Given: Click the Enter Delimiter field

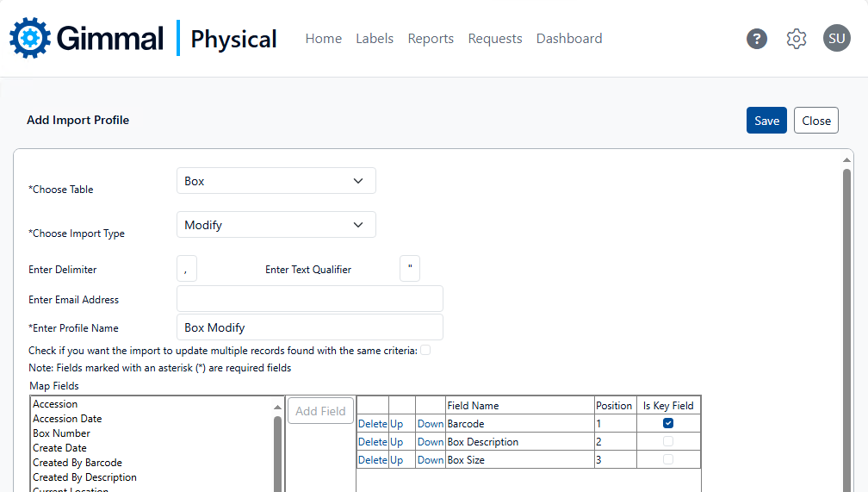Looking at the screenshot, I should point(187,269).
